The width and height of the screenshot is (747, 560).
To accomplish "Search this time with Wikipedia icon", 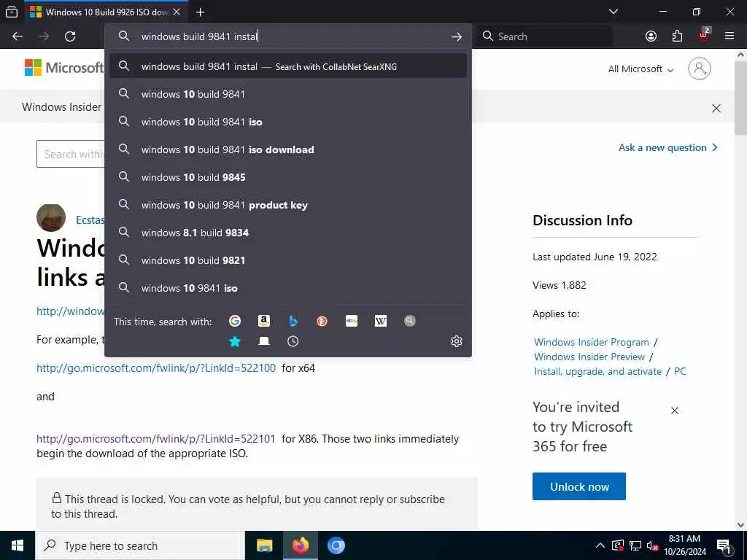I will click(x=381, y=321).
